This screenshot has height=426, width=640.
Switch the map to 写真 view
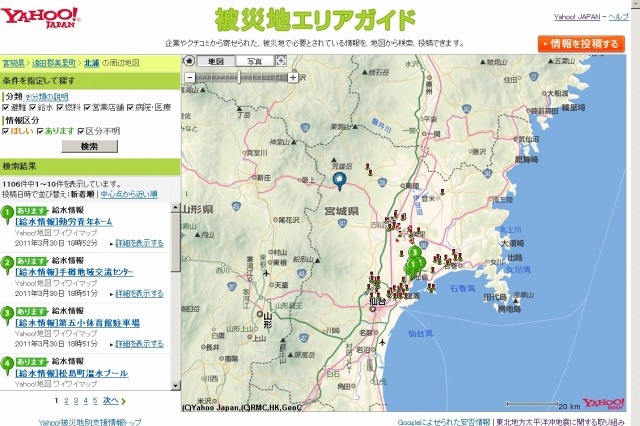pos(255,61)
